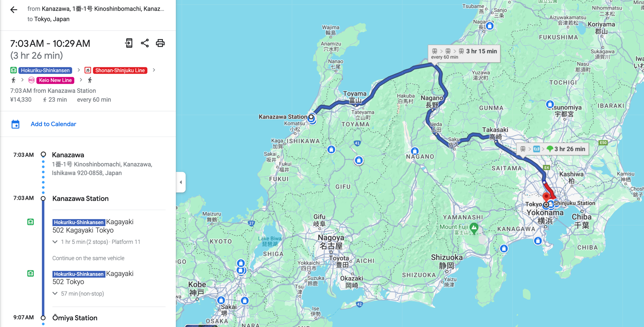
Task: Collapse the directions side panel
Action: tap(181, 182)
